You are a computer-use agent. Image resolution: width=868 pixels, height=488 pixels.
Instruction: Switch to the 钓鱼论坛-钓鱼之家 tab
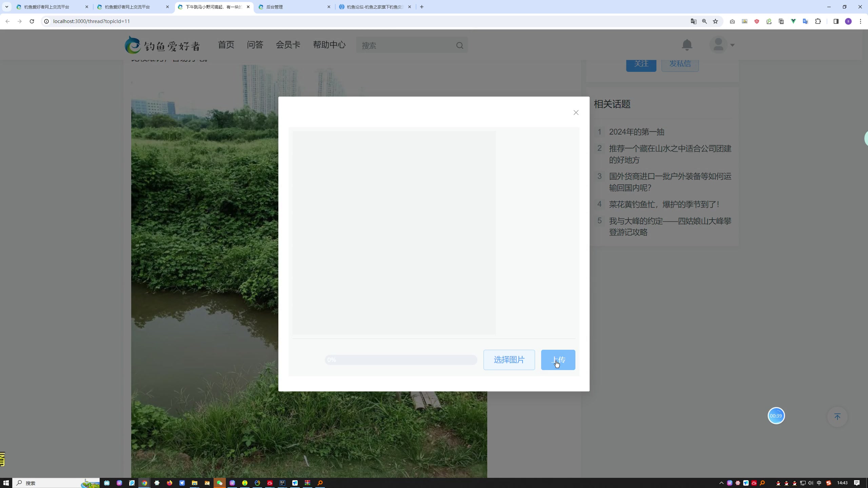click(x=375, y=7)
